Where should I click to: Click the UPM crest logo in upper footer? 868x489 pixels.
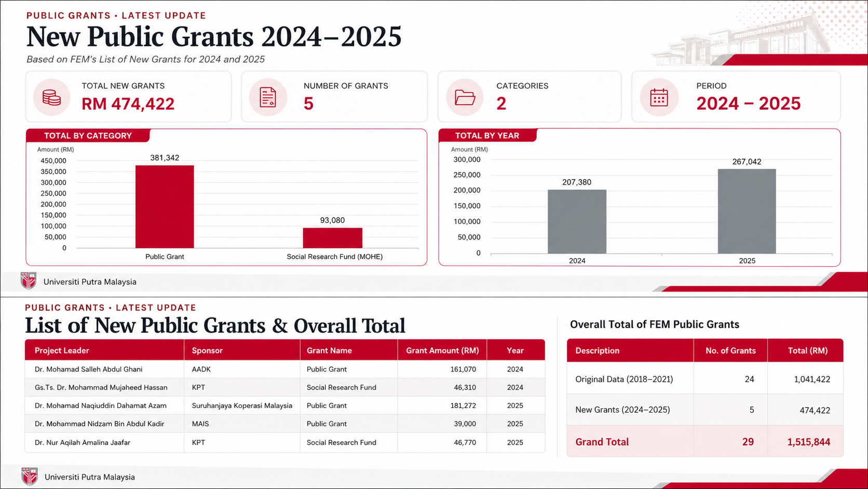pyautogui.click(x=29, y=281)
